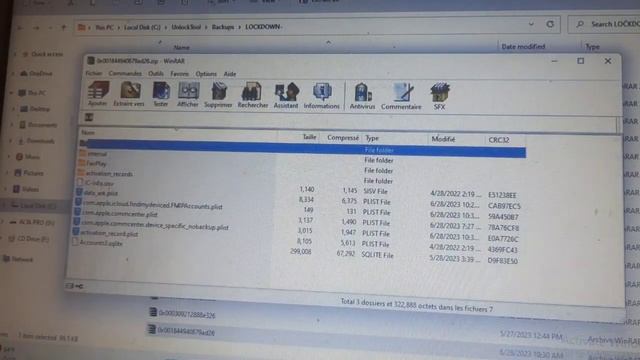The height and width of the screenshot is (360, 640).
Task: Click the Rechercher binoculars icon
Action: (253, 95)
